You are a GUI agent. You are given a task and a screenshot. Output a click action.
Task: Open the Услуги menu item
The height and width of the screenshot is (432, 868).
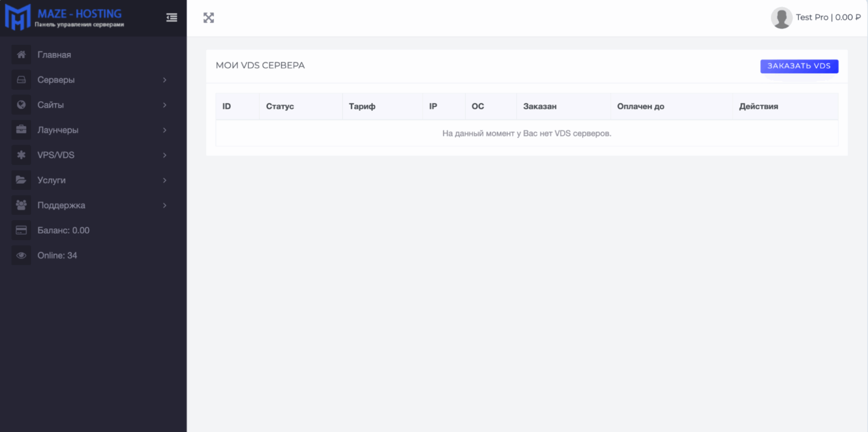(53, 180)
